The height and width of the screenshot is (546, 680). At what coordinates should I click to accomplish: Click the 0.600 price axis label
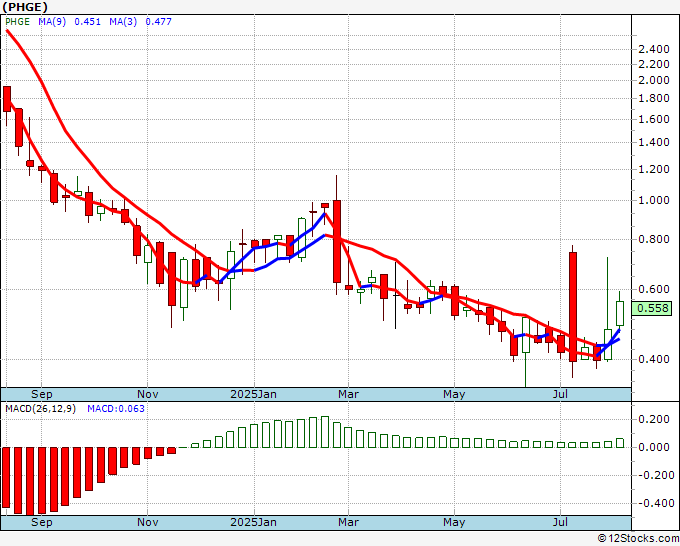coord(654,289)
